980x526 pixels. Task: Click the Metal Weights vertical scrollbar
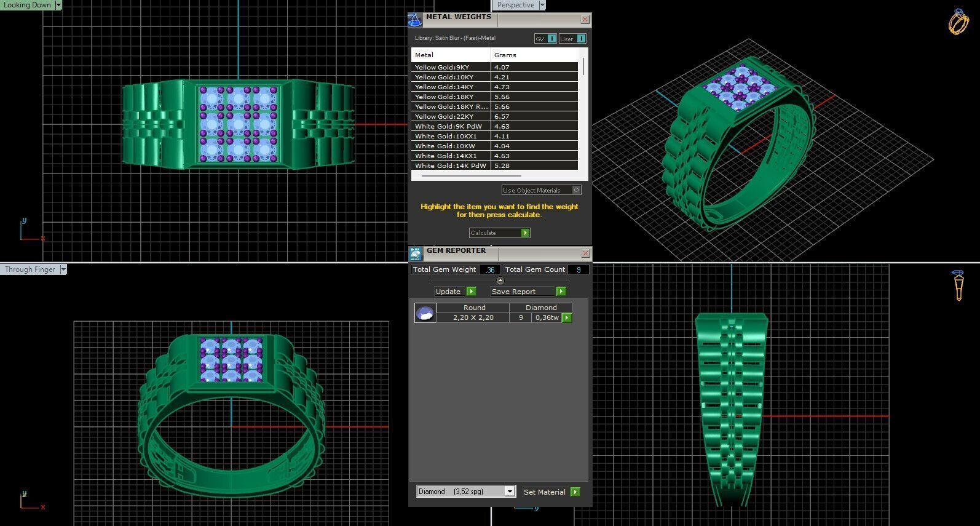[x=583, y=68]
